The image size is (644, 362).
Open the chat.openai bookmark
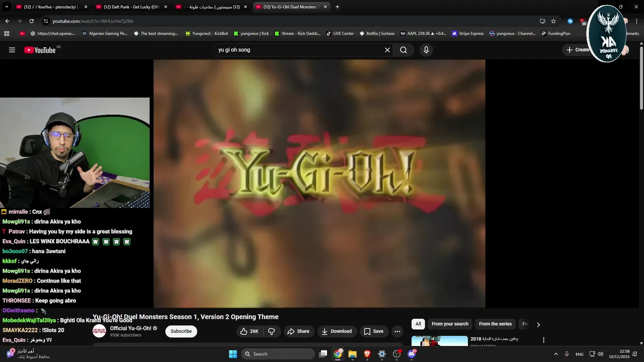(53, 34)
